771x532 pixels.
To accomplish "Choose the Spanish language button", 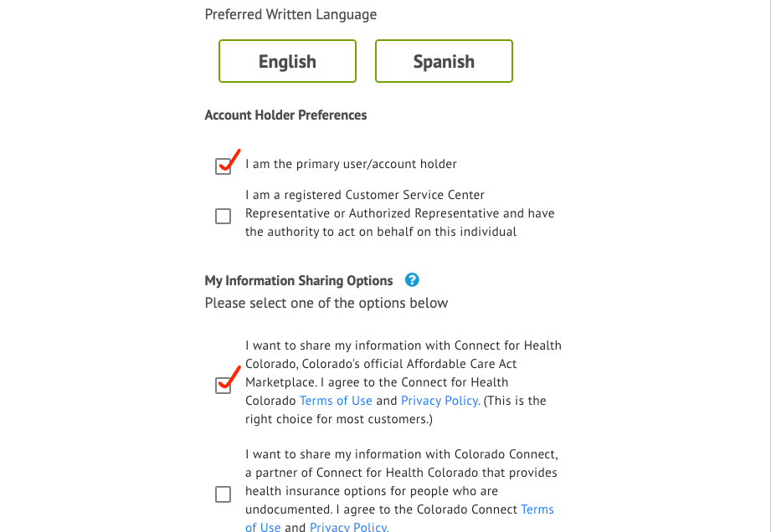I will coord(444,61).
